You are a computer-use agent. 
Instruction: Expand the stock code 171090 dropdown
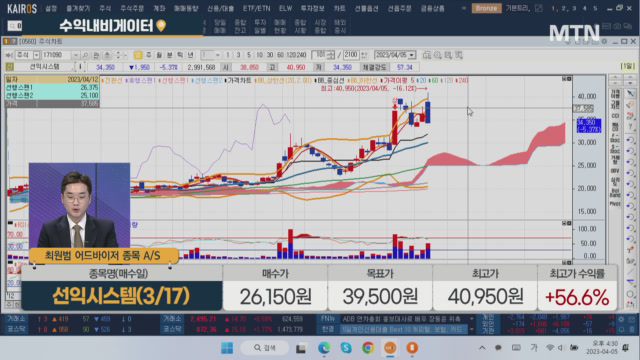click(x=76, y=55)
